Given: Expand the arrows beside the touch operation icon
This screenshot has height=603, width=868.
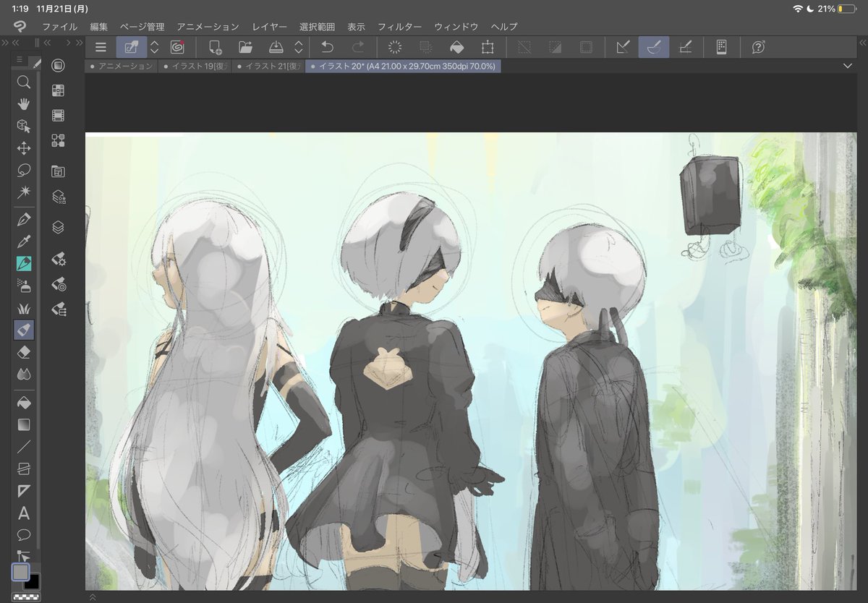Looking at the screenshot, I should pos(154,47).
